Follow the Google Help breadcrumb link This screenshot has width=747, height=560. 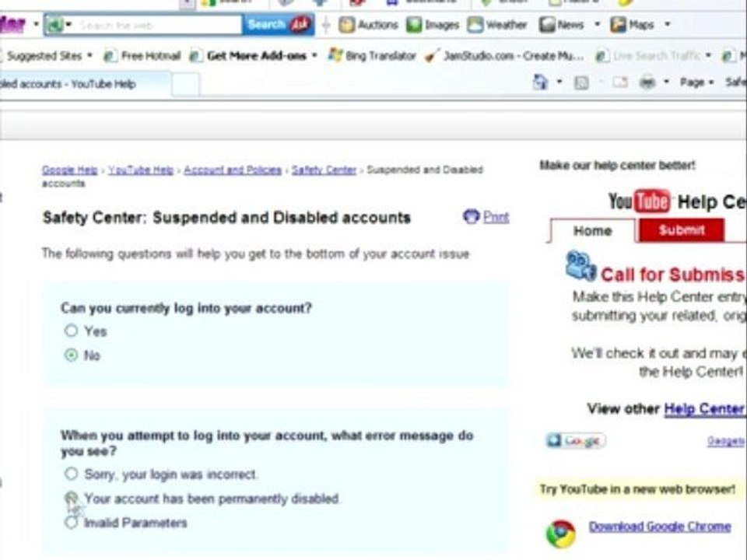point(69,170)
